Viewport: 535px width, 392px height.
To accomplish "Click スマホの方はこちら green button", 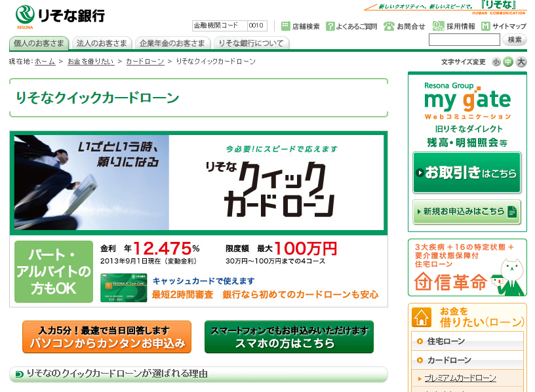I will click(289, 337).
